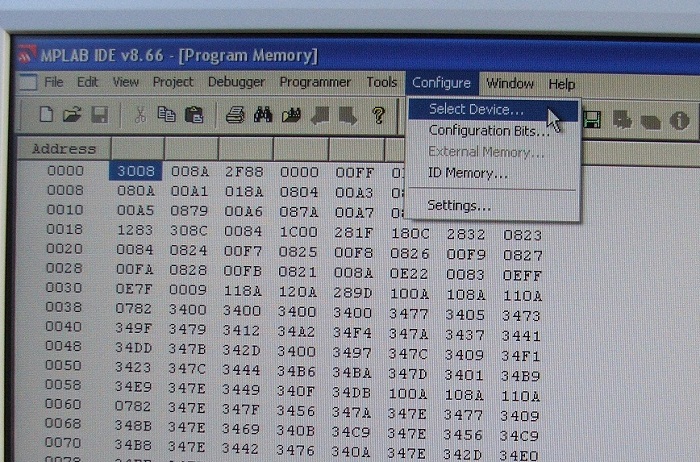Open the Debugger menu
Image resolution: width=700 pixels, height=462 pixels.
coord(236,83)
